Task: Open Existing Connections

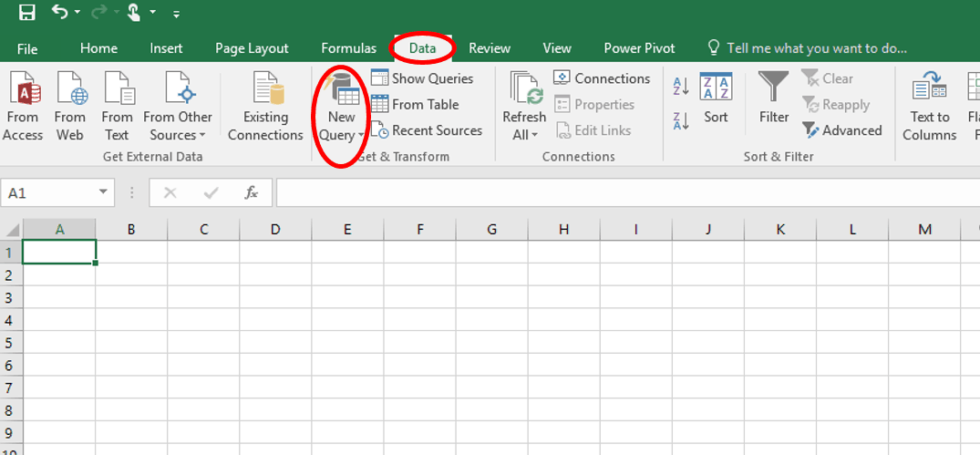Action: 265,106
